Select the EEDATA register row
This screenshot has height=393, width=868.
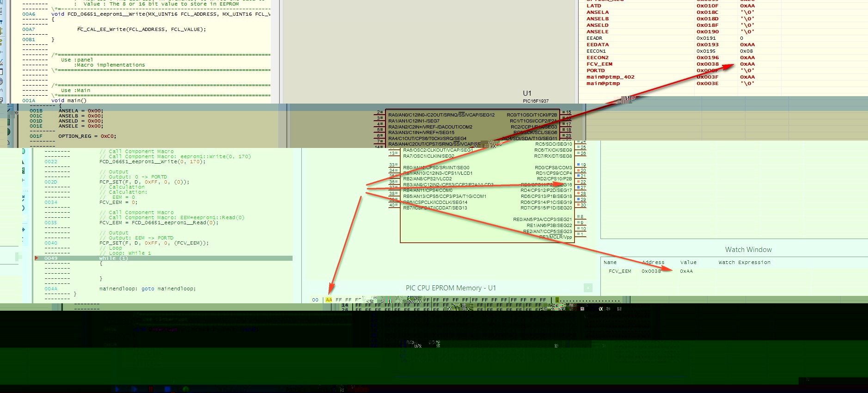[723, 45]
